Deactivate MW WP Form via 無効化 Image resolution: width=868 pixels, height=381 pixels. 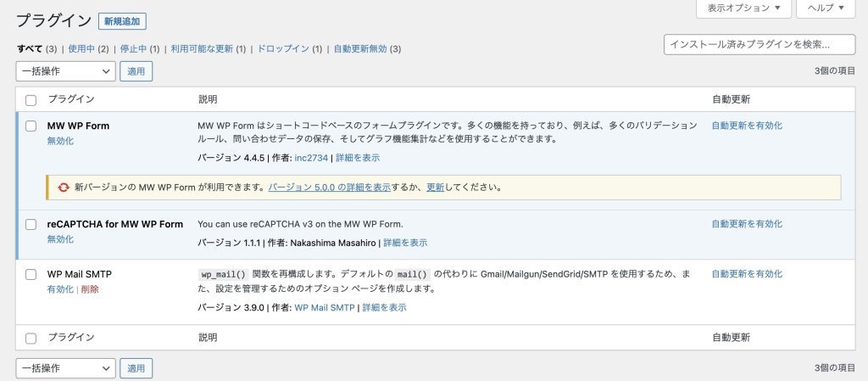click(x=60, y=141)
